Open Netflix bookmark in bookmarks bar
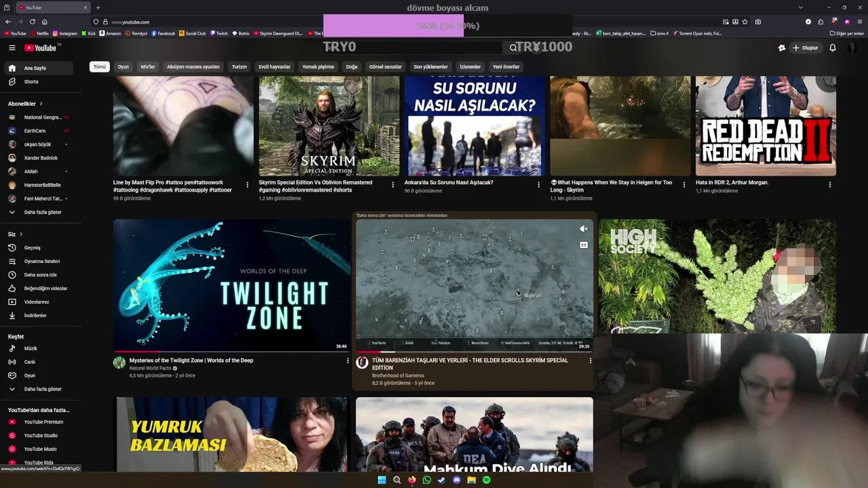Image resolution: width=868 pixels, height=488 pixels. pyautogui.click(x=39, y=33)
